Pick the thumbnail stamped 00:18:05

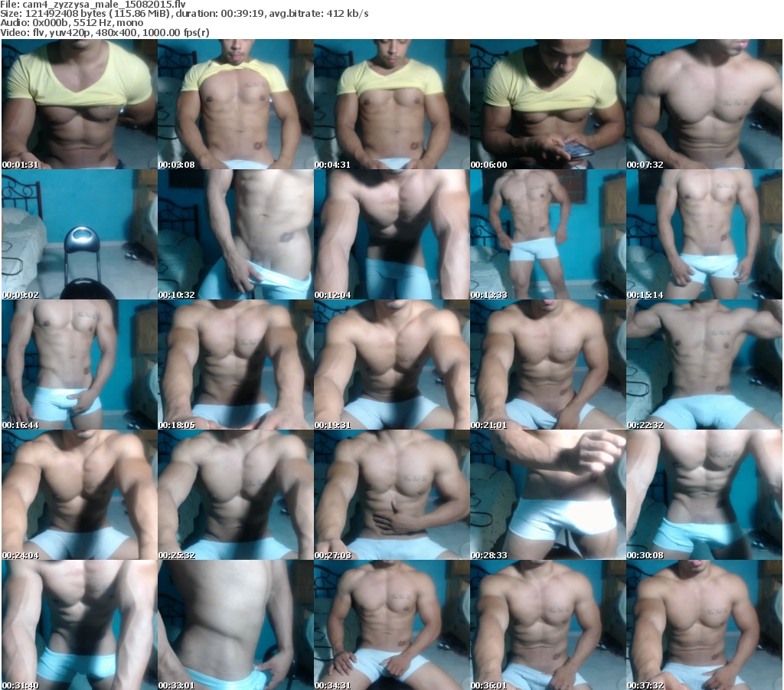[236, 365]
